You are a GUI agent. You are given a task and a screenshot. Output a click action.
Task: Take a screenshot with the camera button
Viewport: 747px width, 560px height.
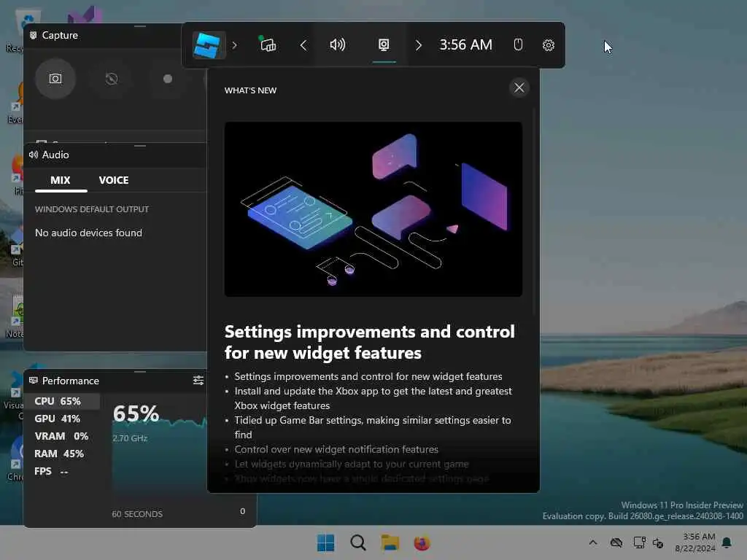55,79
